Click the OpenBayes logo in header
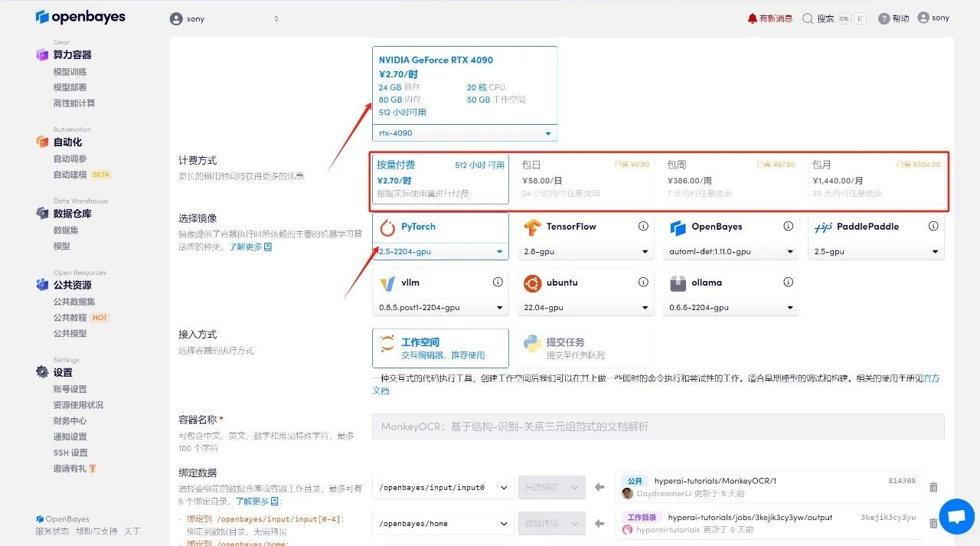 pos(80,17)
